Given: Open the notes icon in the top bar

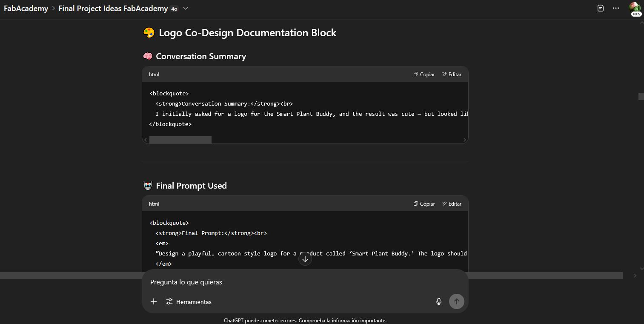Looking at the screenshot, I should click(601, 8).
